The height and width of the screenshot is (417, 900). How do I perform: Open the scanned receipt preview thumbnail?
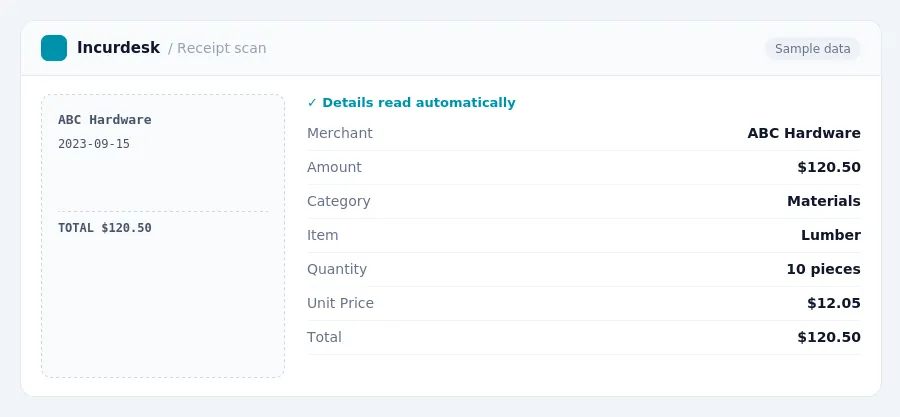(163, 236)
